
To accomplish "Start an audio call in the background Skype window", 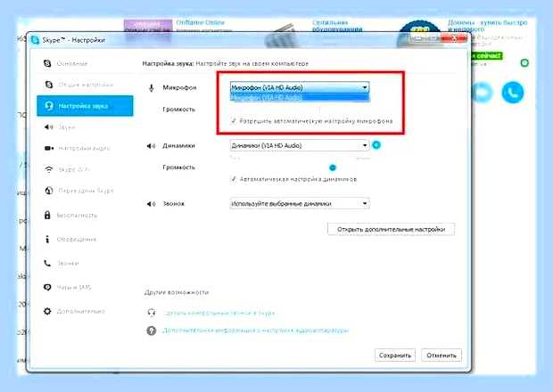I will (513, 93).
